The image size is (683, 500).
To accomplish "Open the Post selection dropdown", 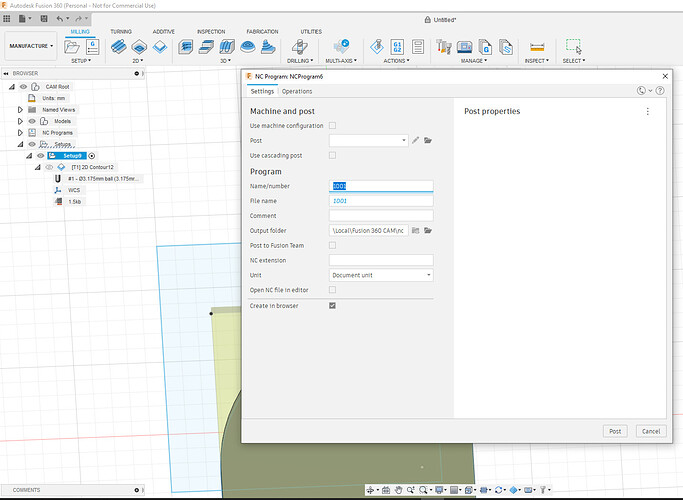I will [368, 141].
